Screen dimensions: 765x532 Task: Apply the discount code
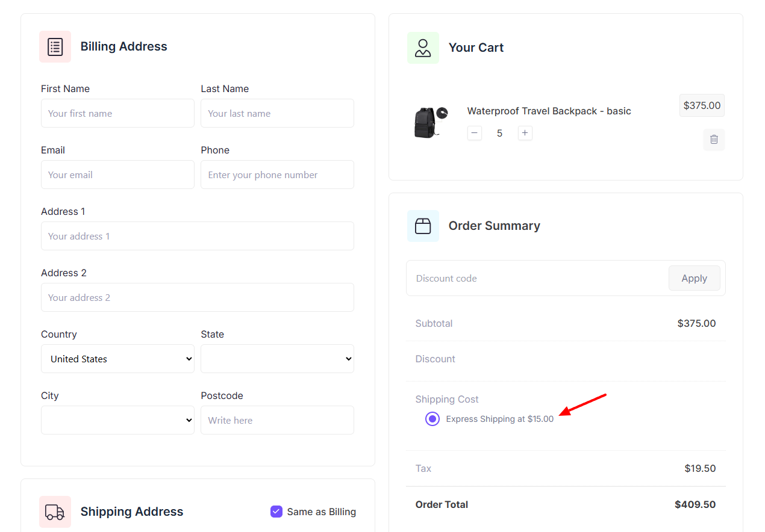coord(694,278)
